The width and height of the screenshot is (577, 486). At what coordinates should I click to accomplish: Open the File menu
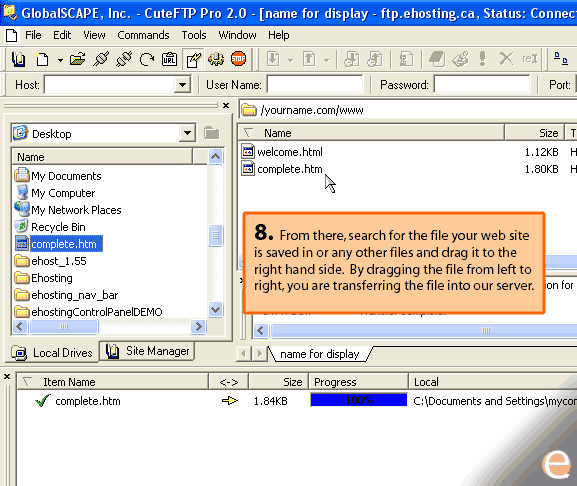[x=33, y=35]
